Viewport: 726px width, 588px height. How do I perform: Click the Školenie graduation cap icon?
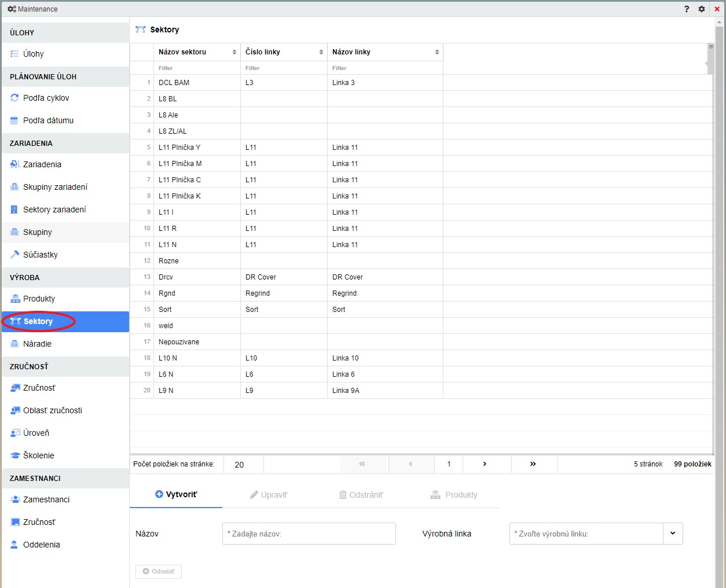point(15,455)
